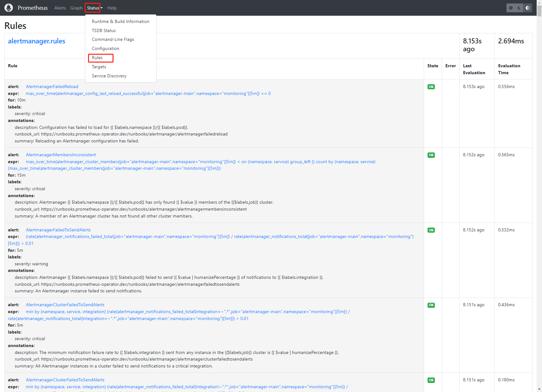
Task: Select Command-Line Flags menu entry
Action: 121,39
